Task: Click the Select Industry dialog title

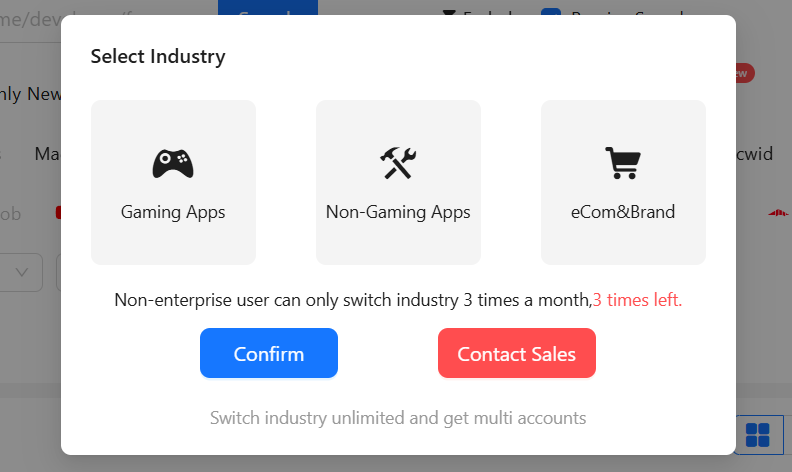Action: point(158,56)
